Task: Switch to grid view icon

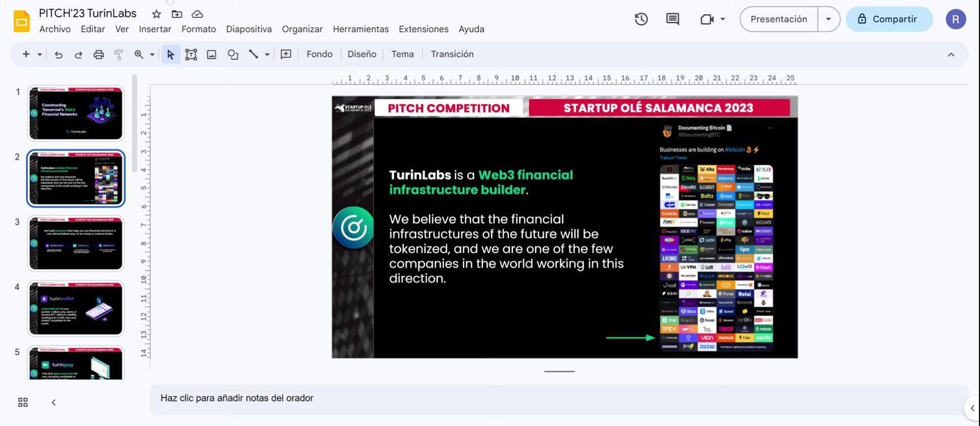Action: coord(23,402)
